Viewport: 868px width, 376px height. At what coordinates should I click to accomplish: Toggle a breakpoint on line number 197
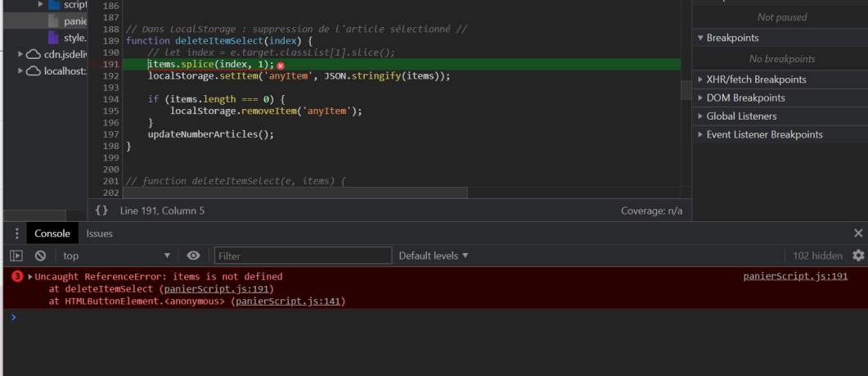point(110,134)
